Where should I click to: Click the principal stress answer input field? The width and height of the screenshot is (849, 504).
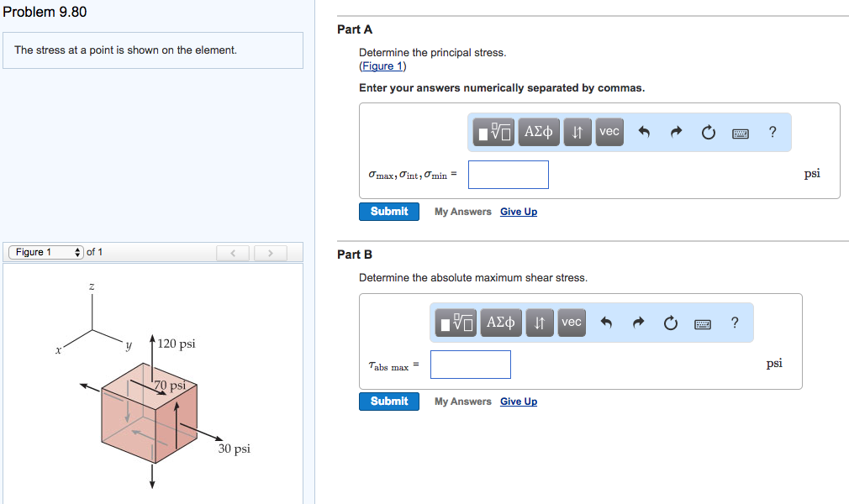pos(509,175)
